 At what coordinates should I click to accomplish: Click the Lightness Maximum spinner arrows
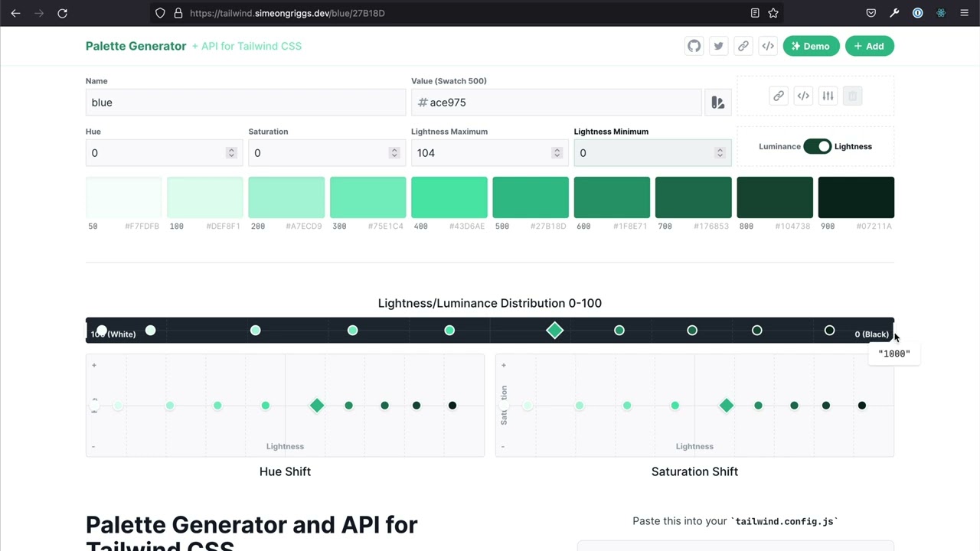(557, 153)
